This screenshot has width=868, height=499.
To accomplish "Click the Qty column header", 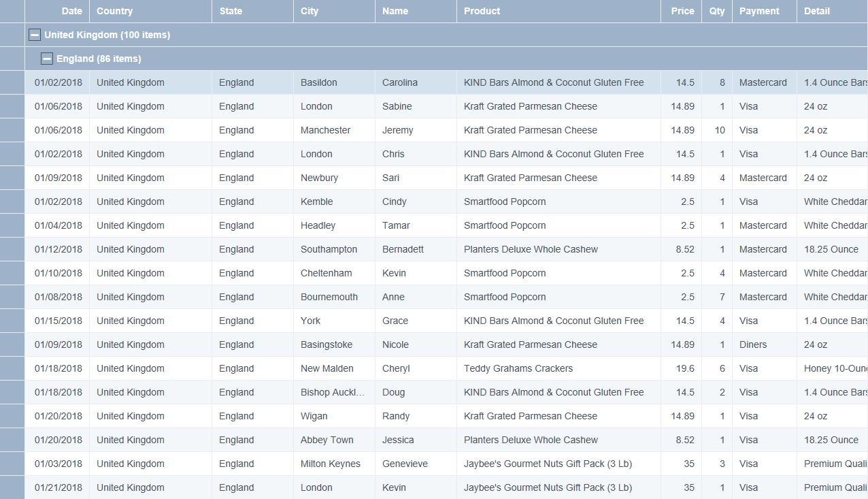I will pos(717,11).
